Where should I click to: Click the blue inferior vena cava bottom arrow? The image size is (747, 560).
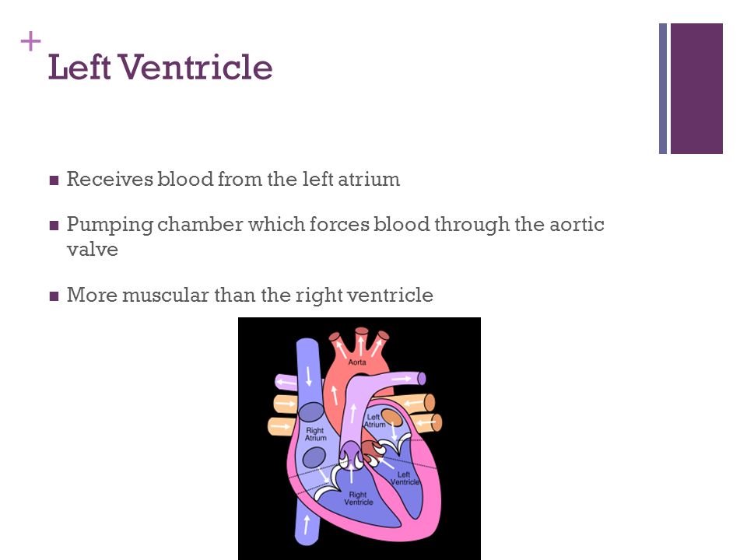tap(307, 523)
